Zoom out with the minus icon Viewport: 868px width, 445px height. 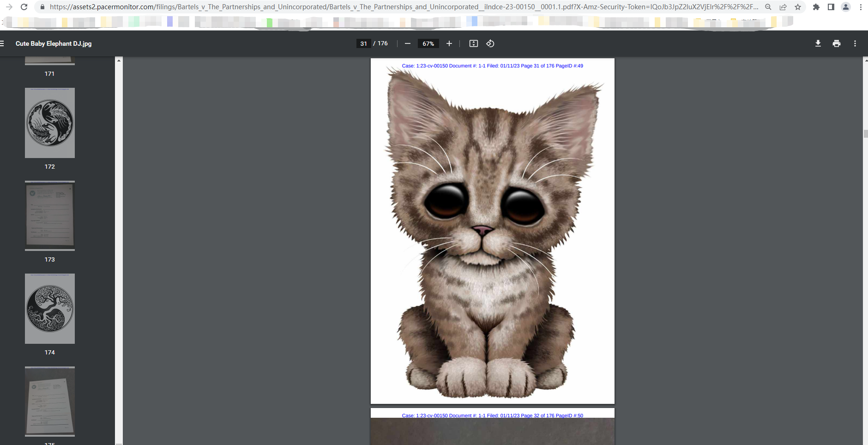point(407,43)
